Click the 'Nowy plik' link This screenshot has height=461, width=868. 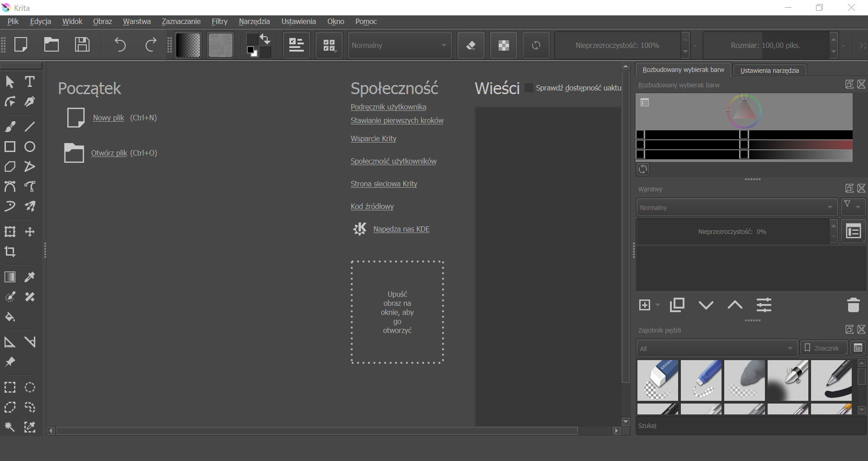point(108,118)
